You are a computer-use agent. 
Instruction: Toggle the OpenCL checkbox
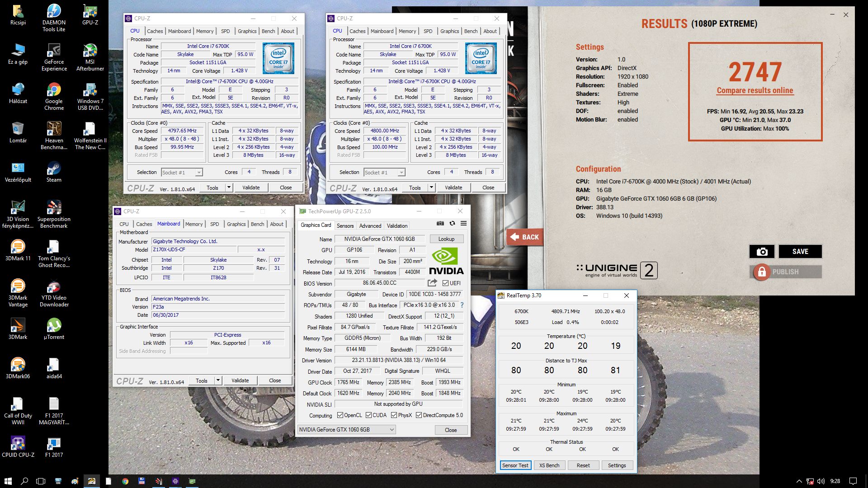pyautogui.click(x=340, y=415)
